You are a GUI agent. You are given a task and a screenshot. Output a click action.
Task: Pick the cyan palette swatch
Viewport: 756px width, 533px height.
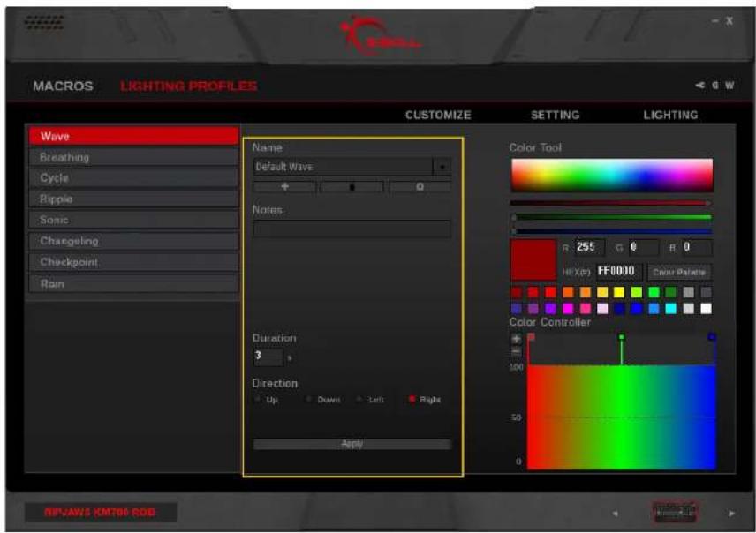[x=670, y=309]
